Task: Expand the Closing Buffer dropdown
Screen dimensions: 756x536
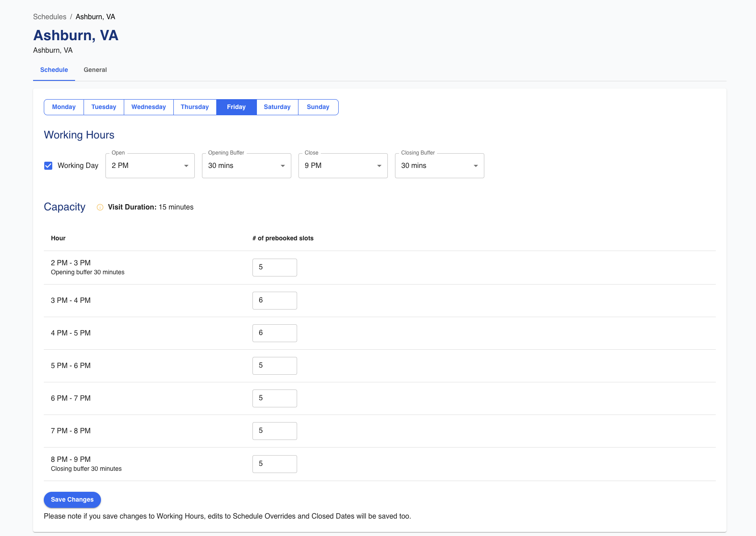Action: pos(439,166)
